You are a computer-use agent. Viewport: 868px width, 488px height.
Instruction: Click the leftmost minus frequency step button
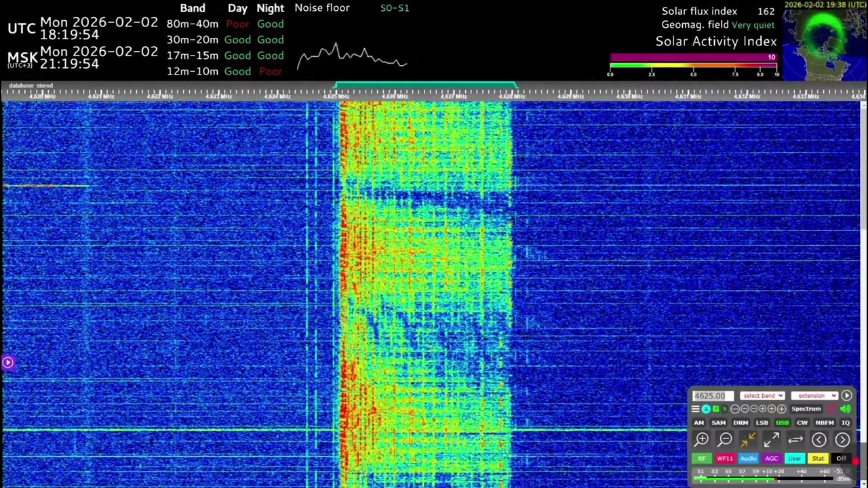[x=735, y=409]
